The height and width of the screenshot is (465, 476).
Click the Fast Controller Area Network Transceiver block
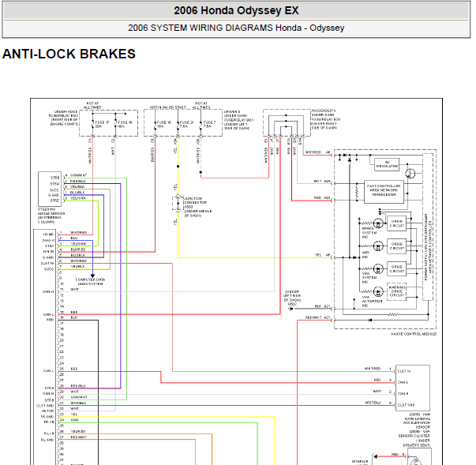[384, 192]
